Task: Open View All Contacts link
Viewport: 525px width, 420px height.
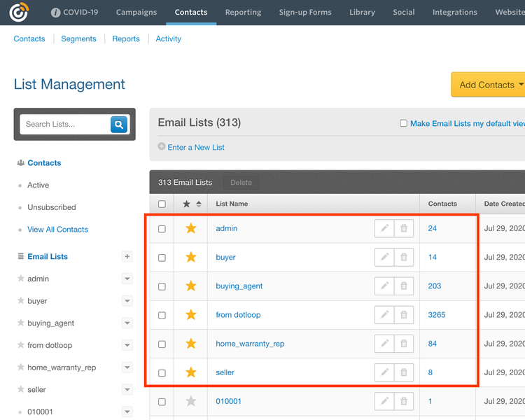Action: point(57,230)
